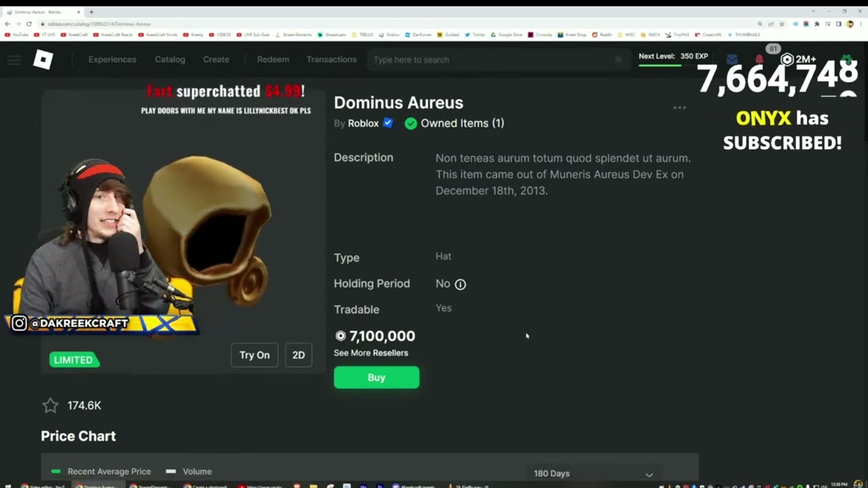The height and width of the screenshot is (488, 868).
Task: Open the TRELLO bookmark
Action: 363,35
